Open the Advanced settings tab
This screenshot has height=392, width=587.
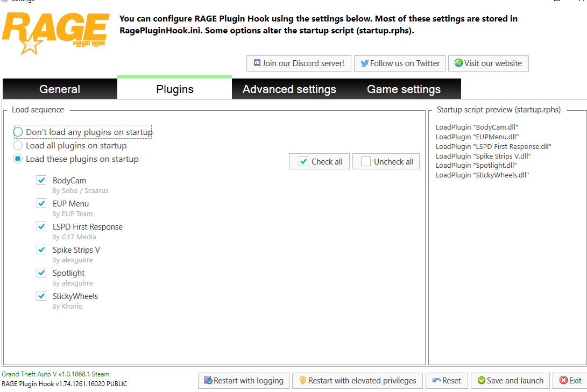(x=289, y=89)
